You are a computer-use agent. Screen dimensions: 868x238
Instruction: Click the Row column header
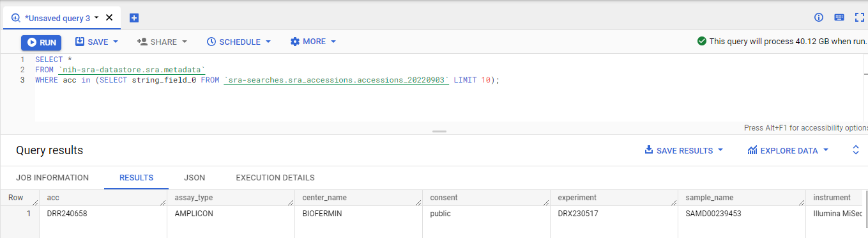(20, 198)
